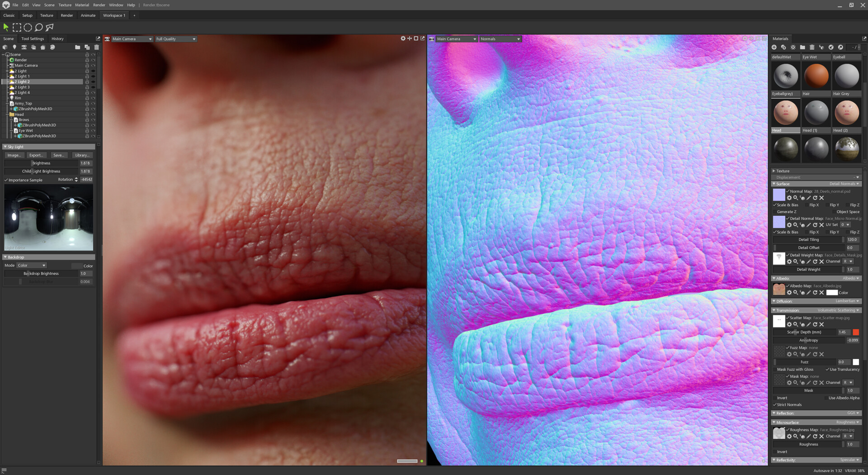Create a new folder in the Scene panel
Image resolution: width=868 pixels, height=475 pixels.
point(77,47)
